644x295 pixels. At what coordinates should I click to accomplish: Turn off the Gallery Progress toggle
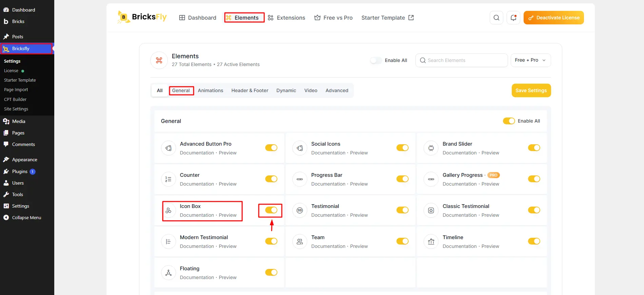(x=534, y=179)
